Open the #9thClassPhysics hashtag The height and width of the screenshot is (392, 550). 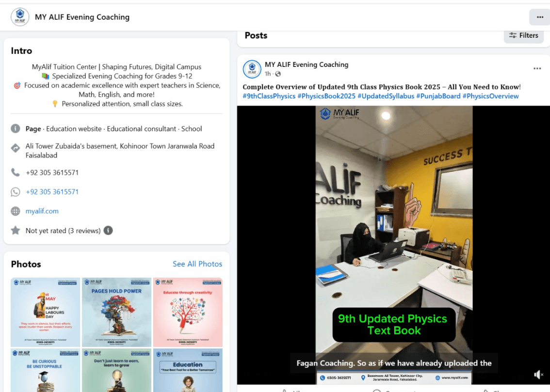[269, 96]
